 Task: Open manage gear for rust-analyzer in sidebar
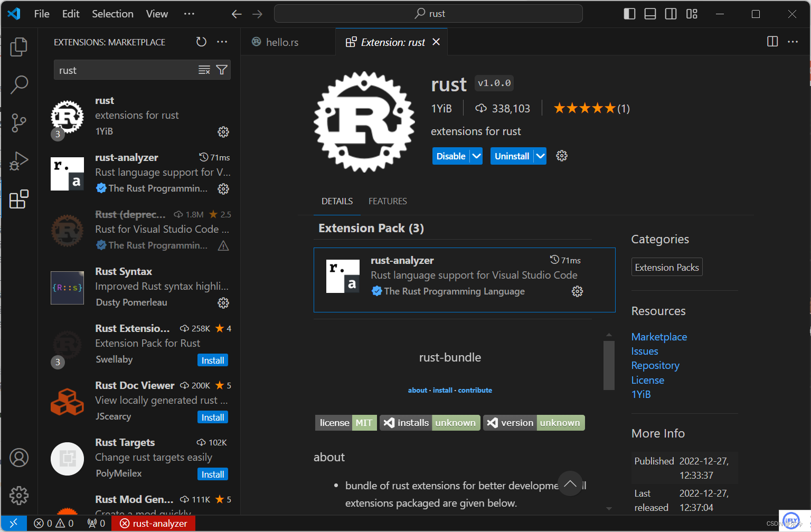click(223, 188)
